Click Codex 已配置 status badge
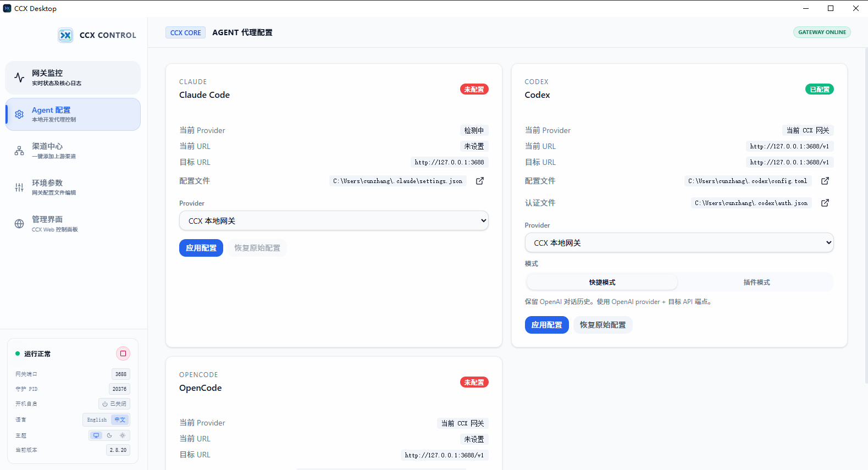The height and width of the screenshot is (470, 868). (x=820, y=89)
